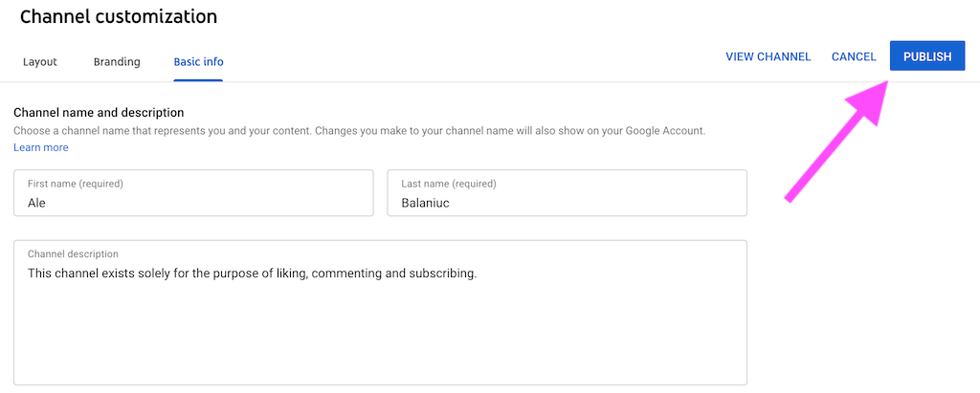Publish the channel changes

(927, 56)
